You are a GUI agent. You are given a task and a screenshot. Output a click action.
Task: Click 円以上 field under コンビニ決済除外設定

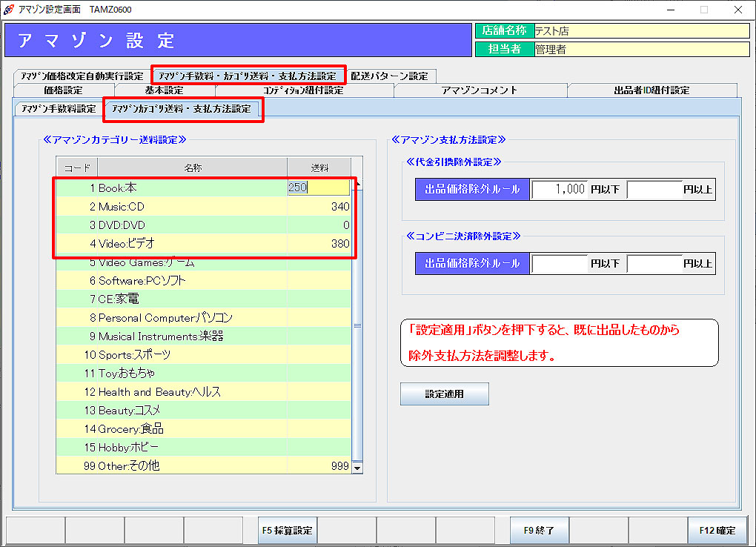[654, 263]
